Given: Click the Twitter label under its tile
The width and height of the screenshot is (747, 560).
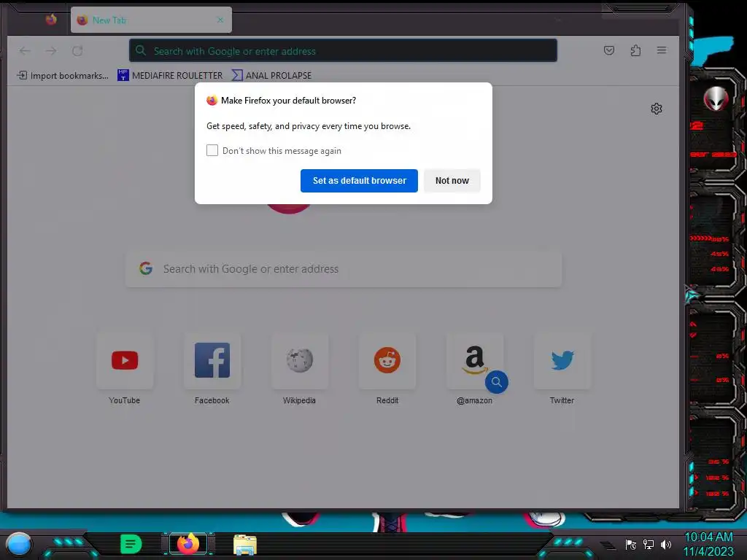Looking at the screenshot, I should (x=562, y=400).
